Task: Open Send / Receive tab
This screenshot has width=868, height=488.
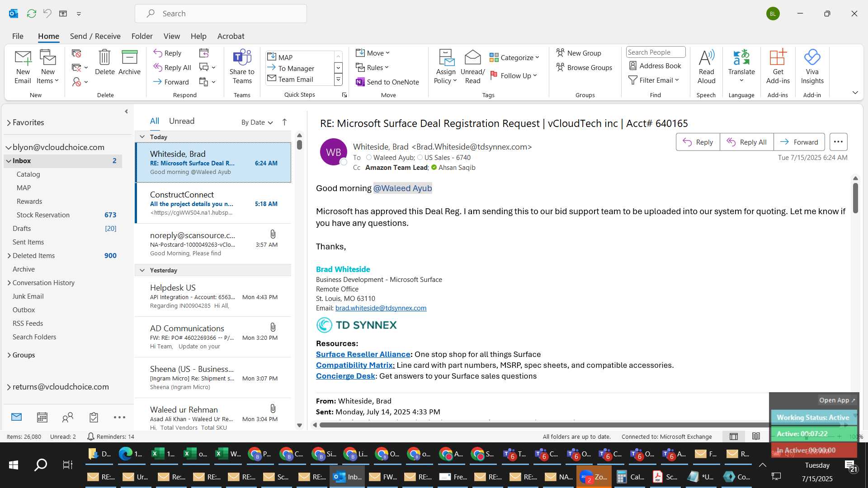Action: click(95, 36)
